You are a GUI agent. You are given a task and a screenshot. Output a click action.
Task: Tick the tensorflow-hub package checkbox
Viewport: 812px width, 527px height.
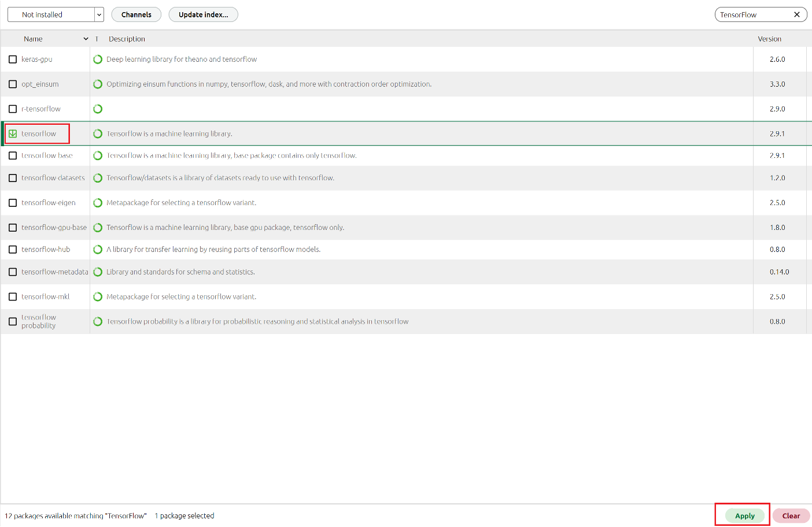click(x=13, y=250)
